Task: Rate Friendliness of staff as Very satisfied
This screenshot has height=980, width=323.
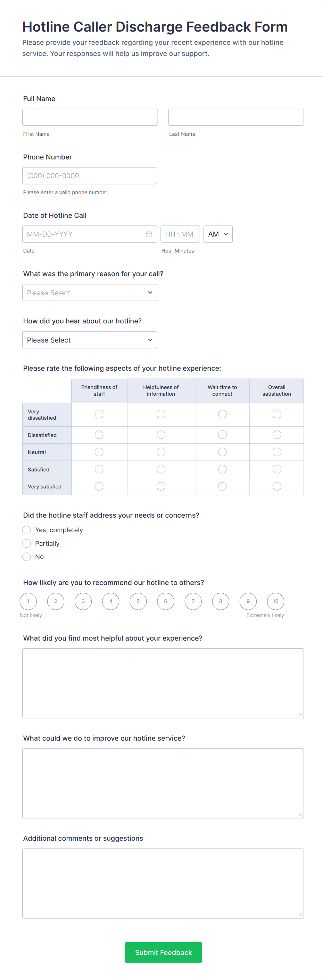Action: [x=99, y=486]
